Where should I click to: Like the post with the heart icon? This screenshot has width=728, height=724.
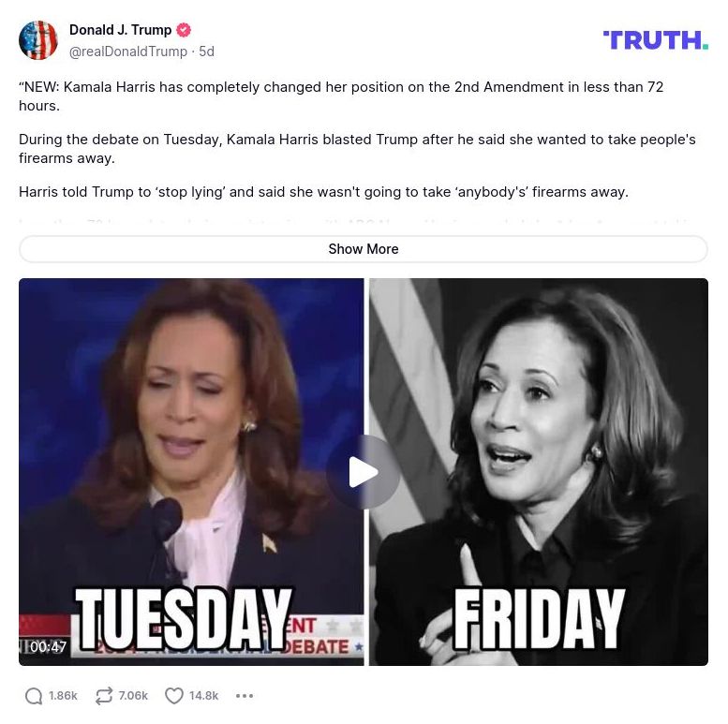tap(174, 696)
